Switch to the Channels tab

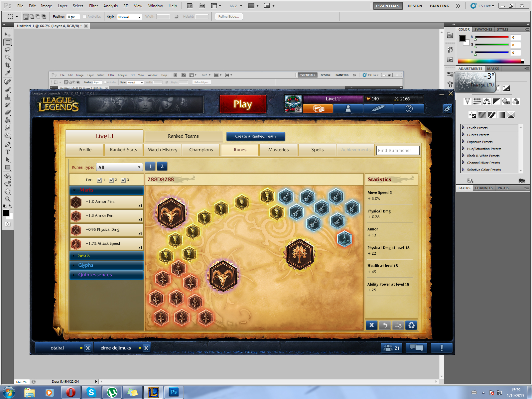click(x=484, y=188)
